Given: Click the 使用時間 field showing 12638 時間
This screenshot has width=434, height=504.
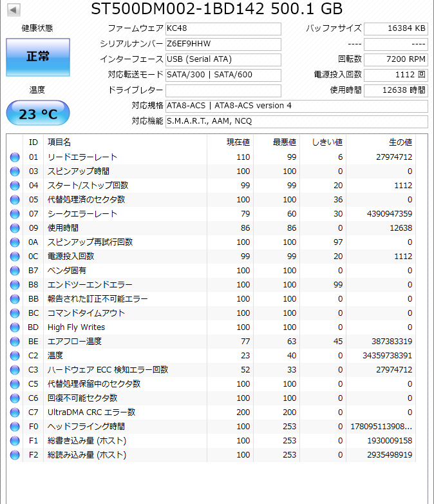Looking at the screenshot, I should 395,91.
